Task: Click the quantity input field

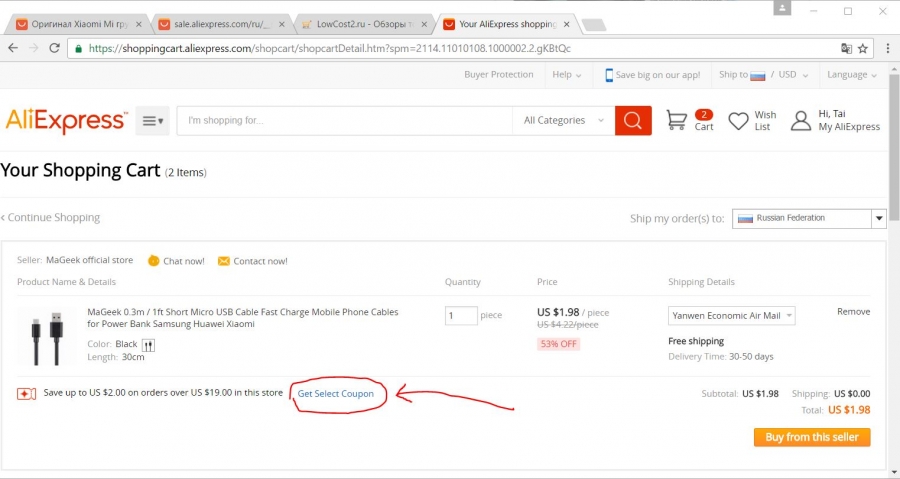Action: pos(461,316)
